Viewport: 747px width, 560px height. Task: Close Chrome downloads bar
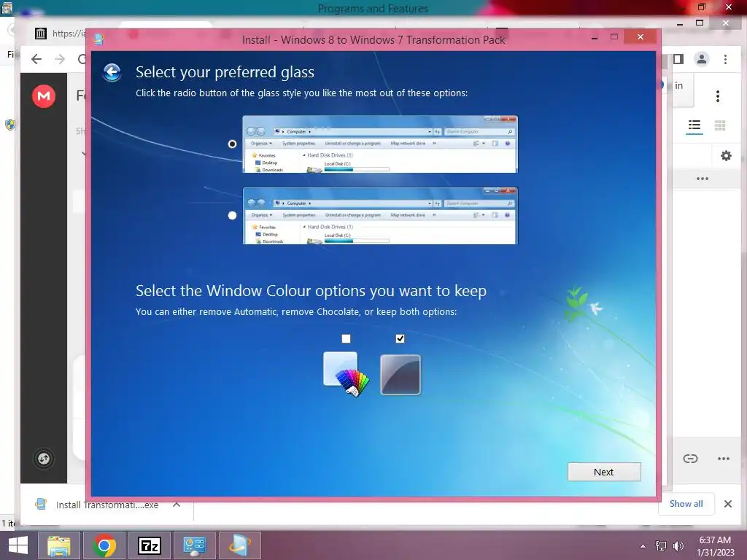coord(728,504)
